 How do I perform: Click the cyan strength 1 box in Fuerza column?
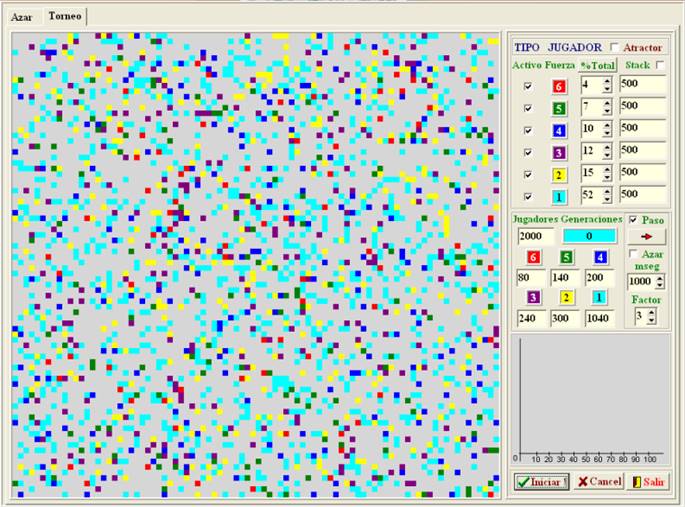coord(559,197)
